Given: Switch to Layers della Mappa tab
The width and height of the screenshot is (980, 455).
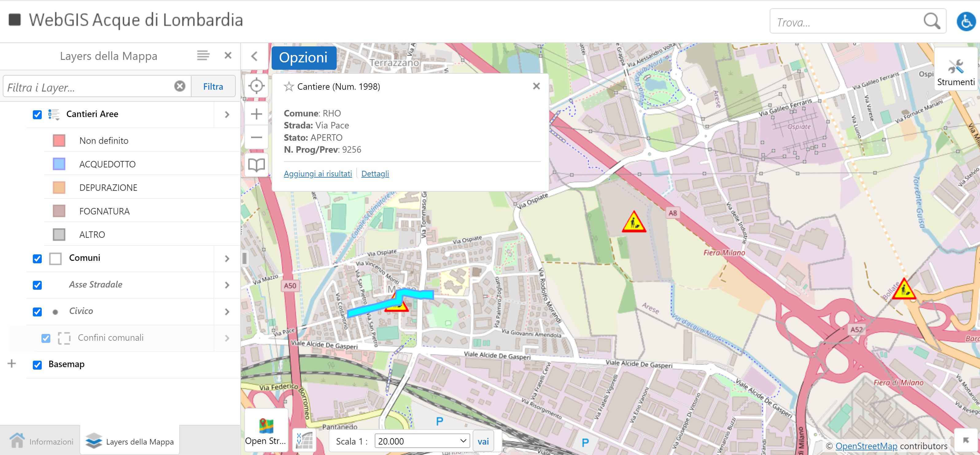Looking at the screenshot, I should 130,441.
